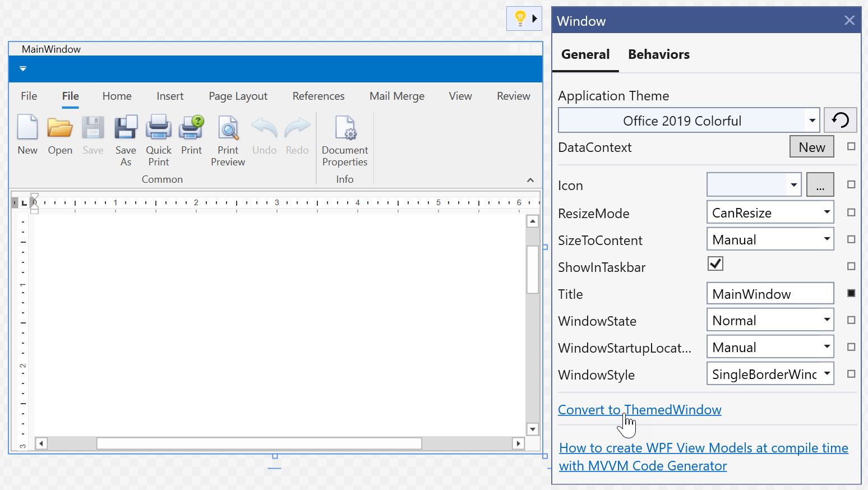Open Document Properties in the Info group
Viewport: 868px width, 490px height.
point(345,127)
